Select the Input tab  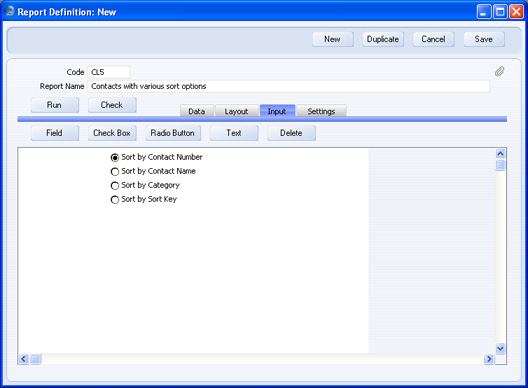click(x=277, y=111)
